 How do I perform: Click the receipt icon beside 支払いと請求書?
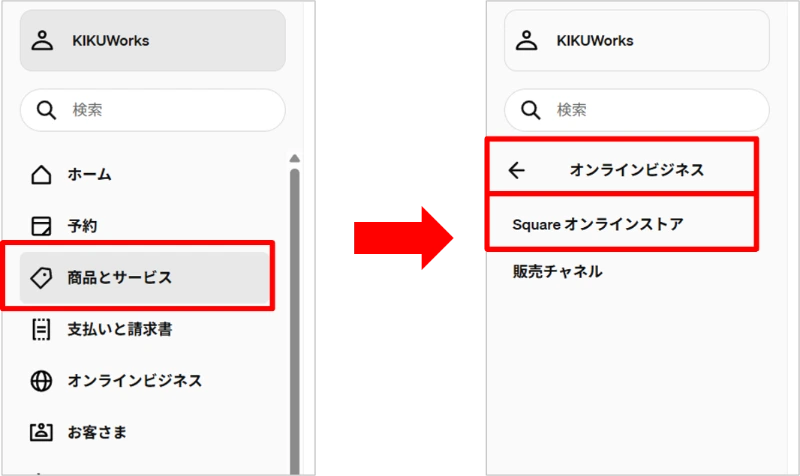[x=41, y=329]
